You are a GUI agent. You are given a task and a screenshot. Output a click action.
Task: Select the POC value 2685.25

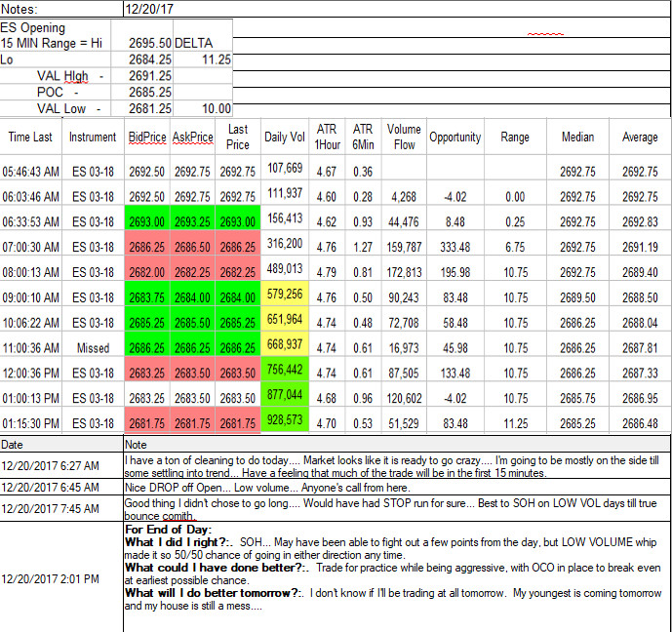[141, 92]
